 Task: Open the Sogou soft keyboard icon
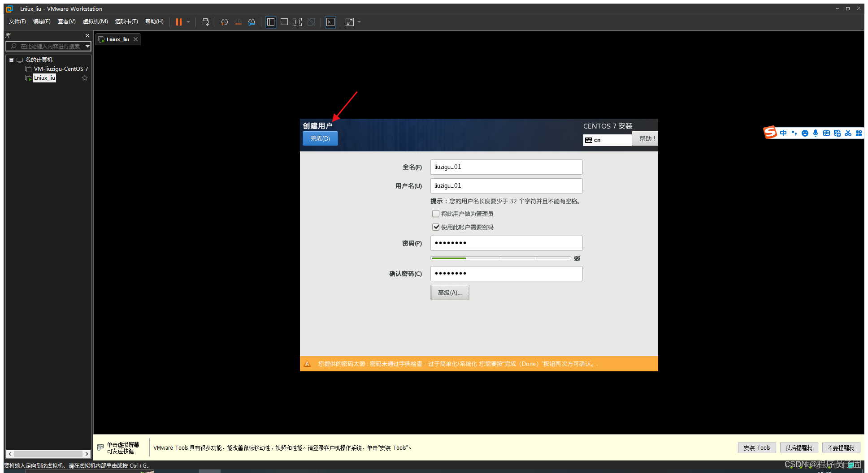pos(826,133)
